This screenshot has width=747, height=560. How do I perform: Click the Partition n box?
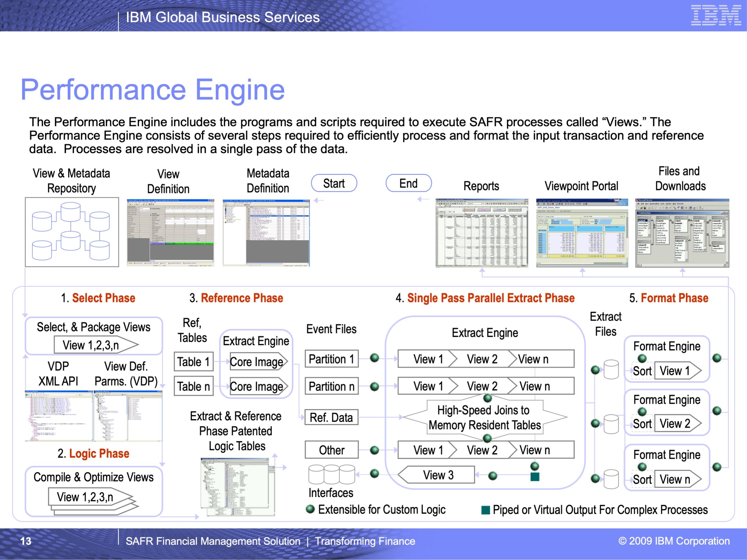click(x=331, y=386)
